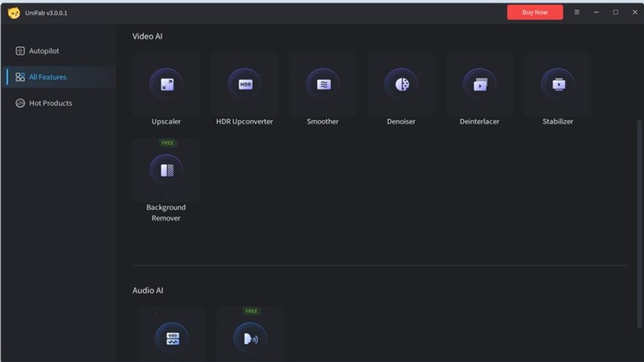Open the Background Remover icon
644x362 pixels.
tap(167, 170)
